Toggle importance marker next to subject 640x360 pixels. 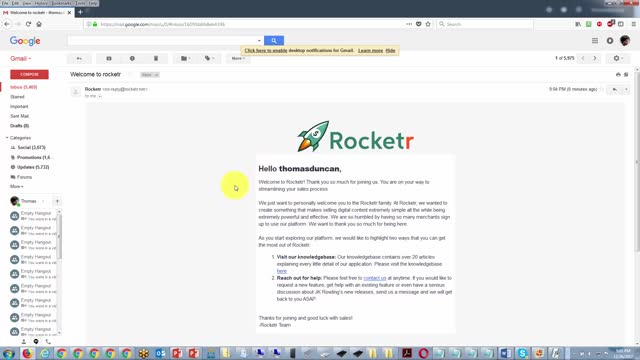131,75
